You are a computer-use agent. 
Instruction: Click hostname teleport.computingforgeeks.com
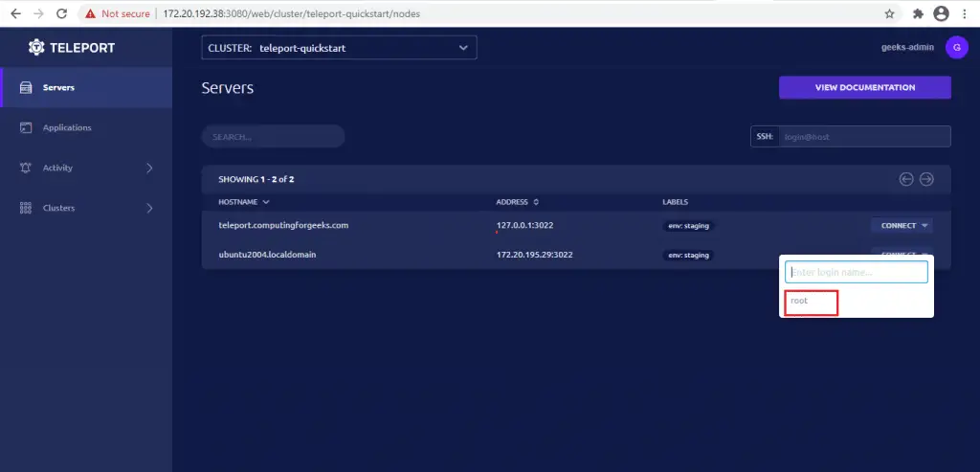pyautogui.click(x=283, y=225)
